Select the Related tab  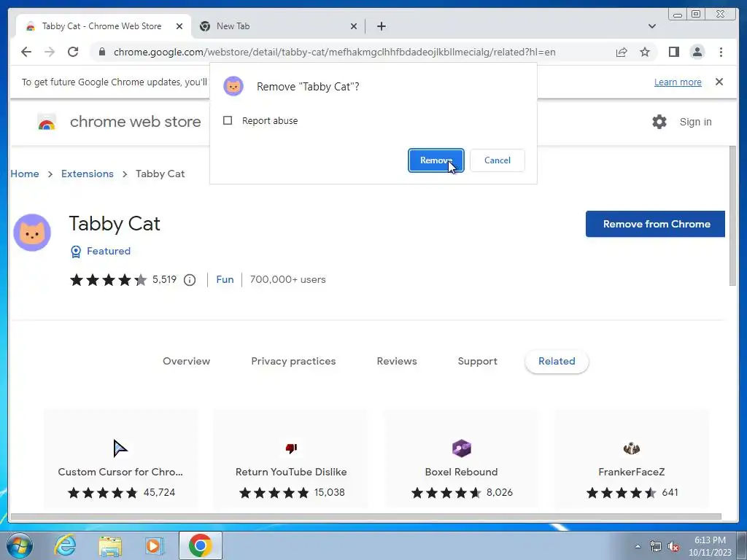coord(557,362)
